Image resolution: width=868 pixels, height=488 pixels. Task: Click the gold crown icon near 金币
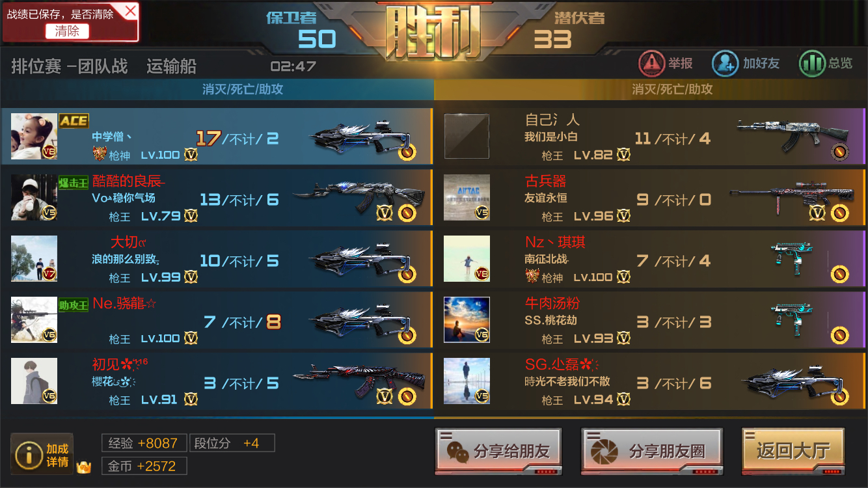(83, 467)
